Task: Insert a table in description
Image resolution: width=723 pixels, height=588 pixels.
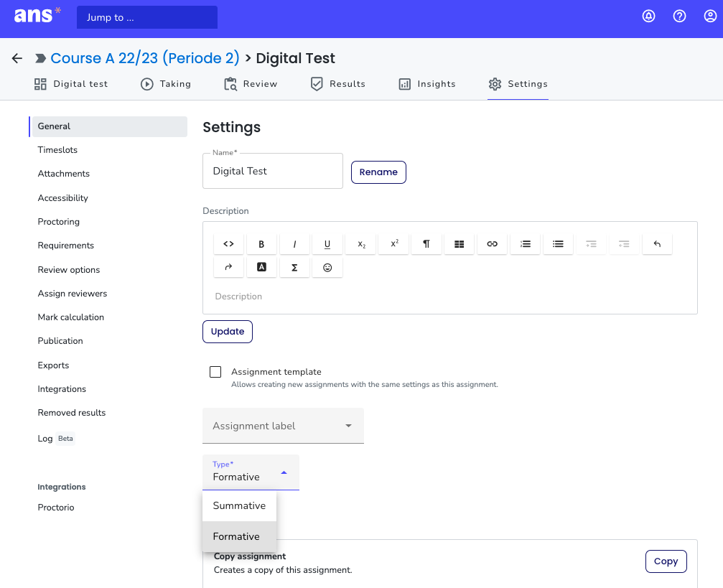Action: point(460,244)
